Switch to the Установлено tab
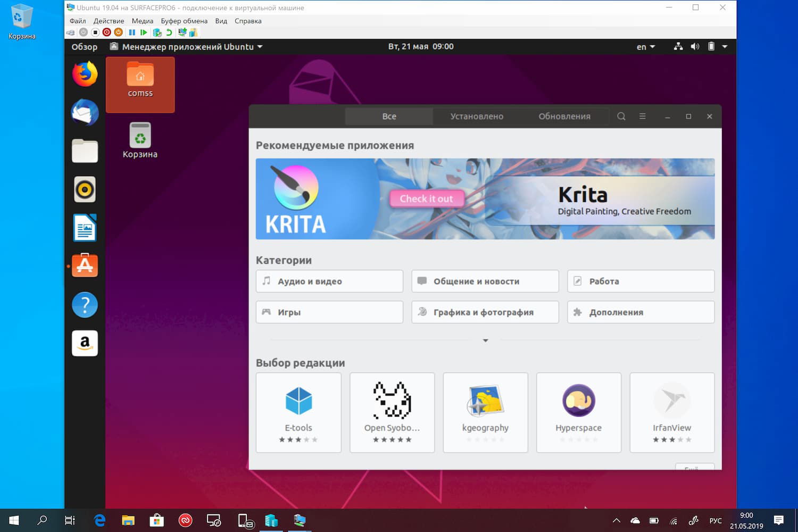 (477, 116)
